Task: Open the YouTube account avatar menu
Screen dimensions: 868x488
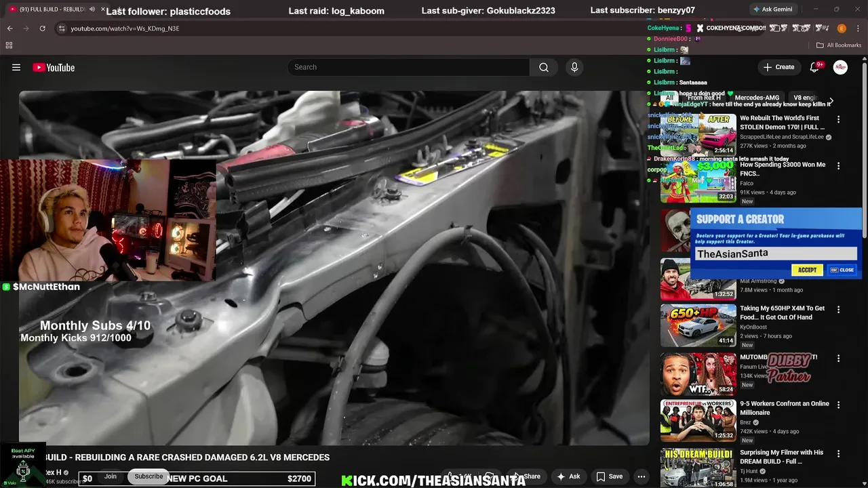Action: (x=840, y=67)
